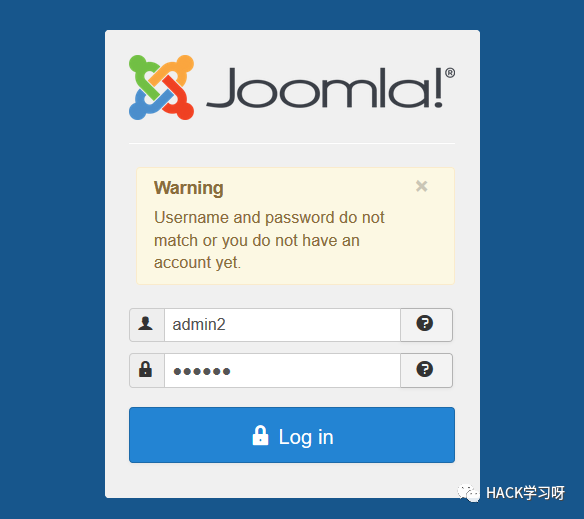The height and width of the screenshot is (519, 584).
Task: Click the WeChat watermark icon
Action: click(x=469, y=493)
